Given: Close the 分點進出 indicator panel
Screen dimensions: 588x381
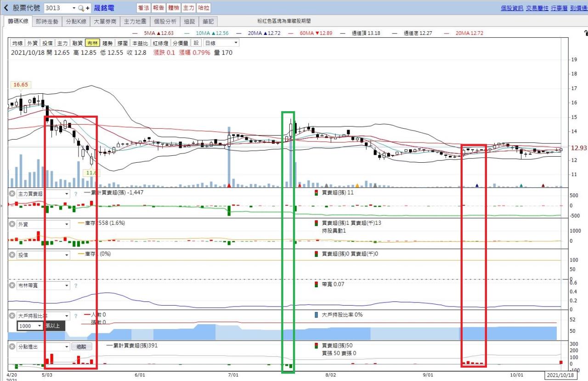Looking at the screenshot, I should click(12, 347).
